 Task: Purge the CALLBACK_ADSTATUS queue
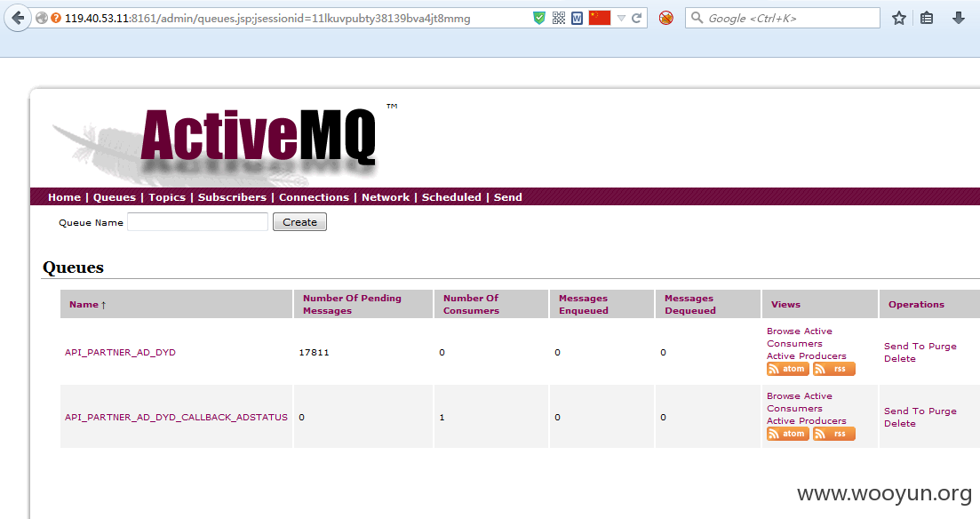pos(942,411)
